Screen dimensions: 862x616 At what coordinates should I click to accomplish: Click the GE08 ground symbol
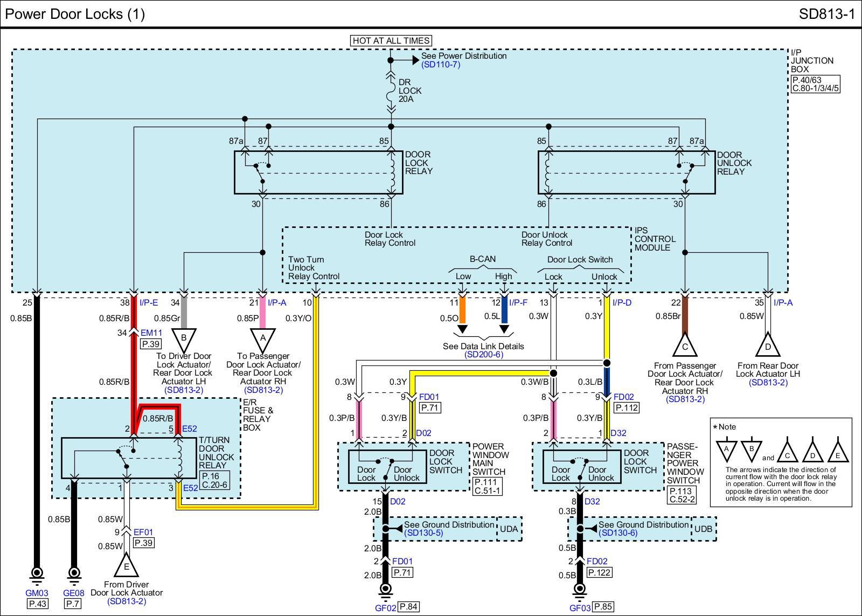click(74, 573)
